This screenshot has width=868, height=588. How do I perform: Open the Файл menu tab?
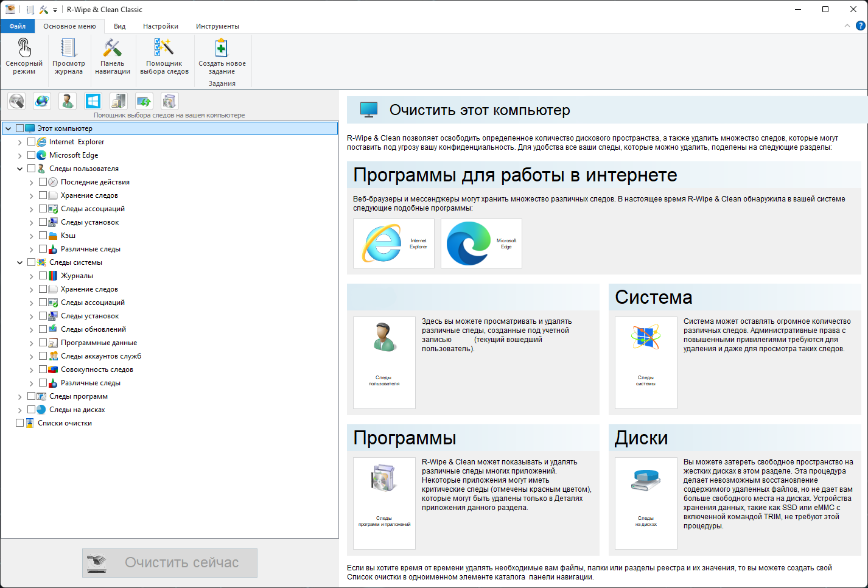point(18,26)
